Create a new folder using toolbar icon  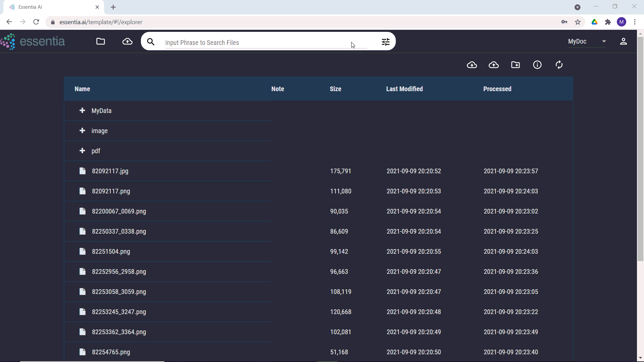pos(516,65)
